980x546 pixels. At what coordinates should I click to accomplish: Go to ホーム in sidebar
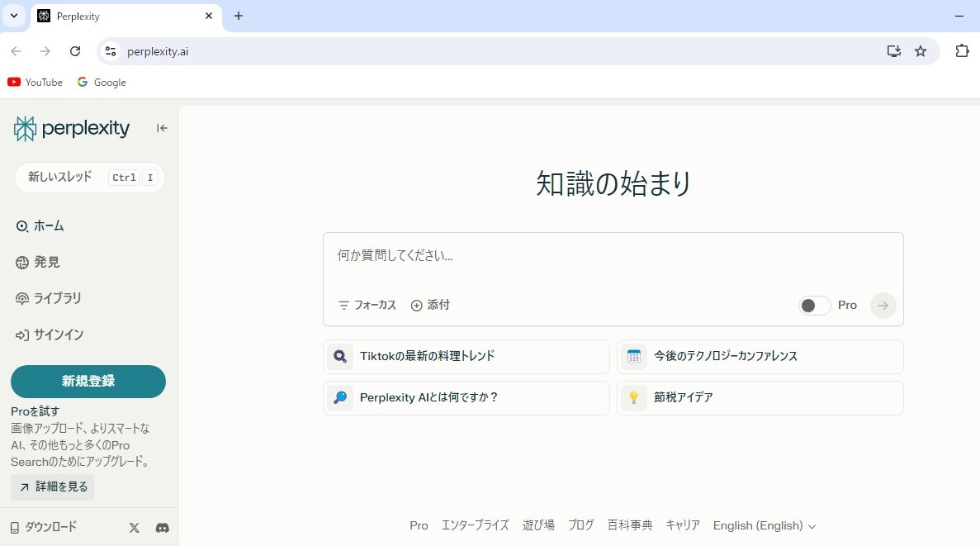tap(40, 226)
